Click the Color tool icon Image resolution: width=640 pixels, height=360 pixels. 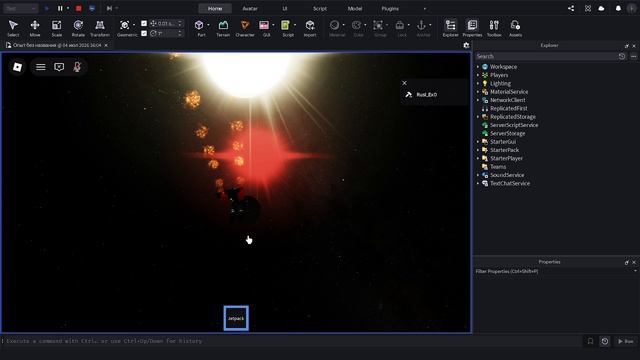(x=356, y=25)
